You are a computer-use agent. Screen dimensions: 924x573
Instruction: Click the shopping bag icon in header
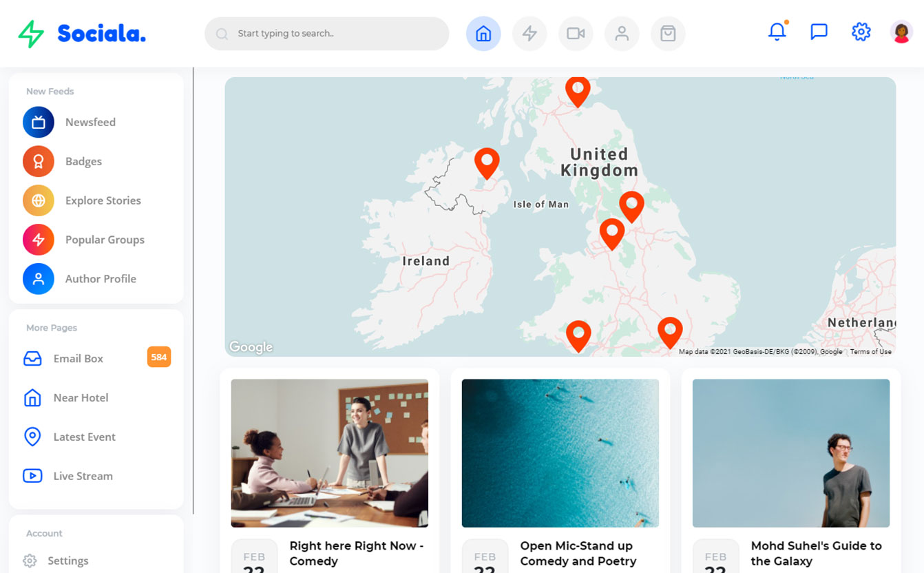(668, 34)
